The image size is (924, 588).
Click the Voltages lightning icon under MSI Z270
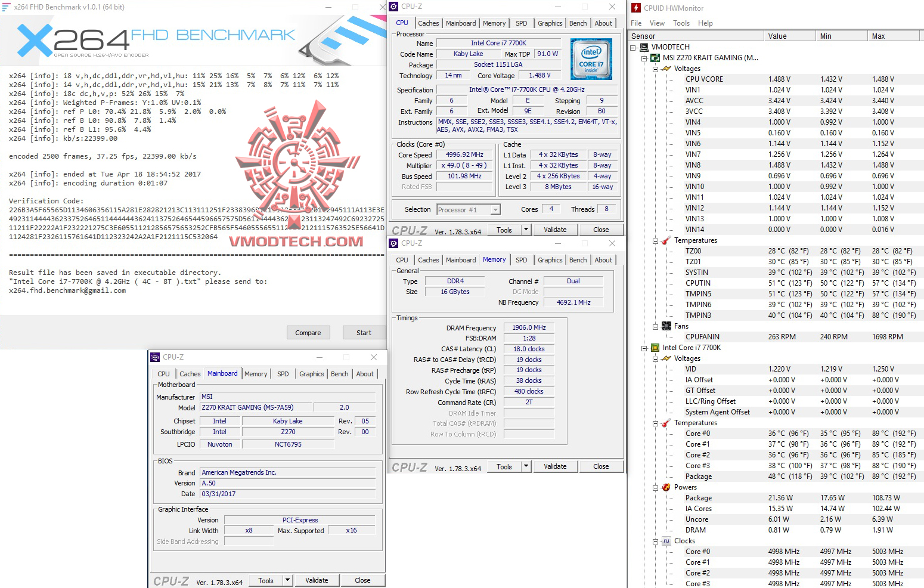coord(666,68)
